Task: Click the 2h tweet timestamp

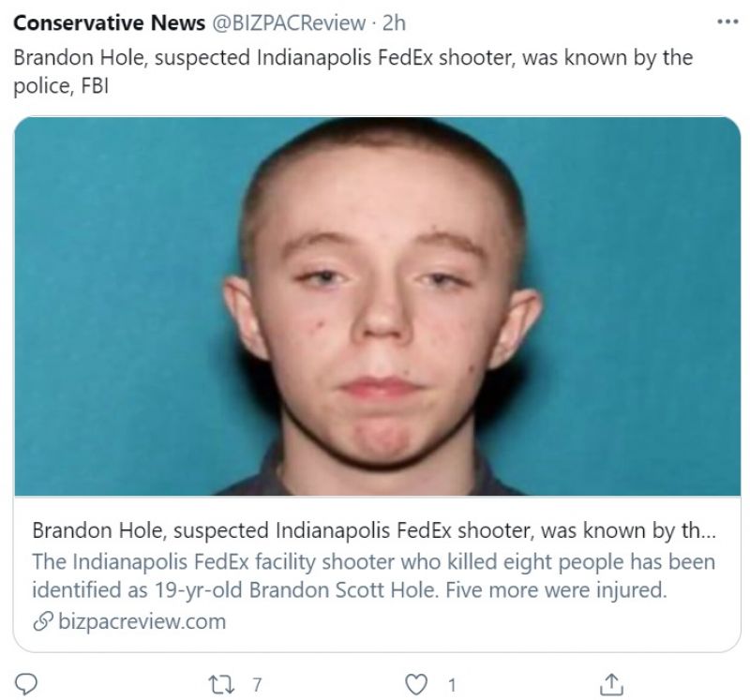Action: tap(394, 22)
